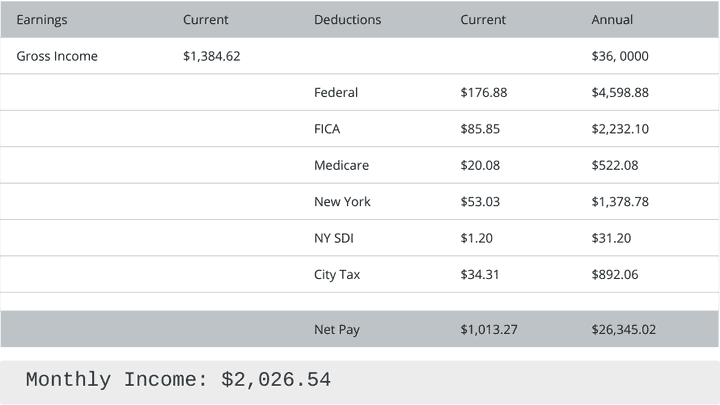This screenshot has width=720, height=405.
Task: Click the Deductions column header
Action: tap(347, 20)
